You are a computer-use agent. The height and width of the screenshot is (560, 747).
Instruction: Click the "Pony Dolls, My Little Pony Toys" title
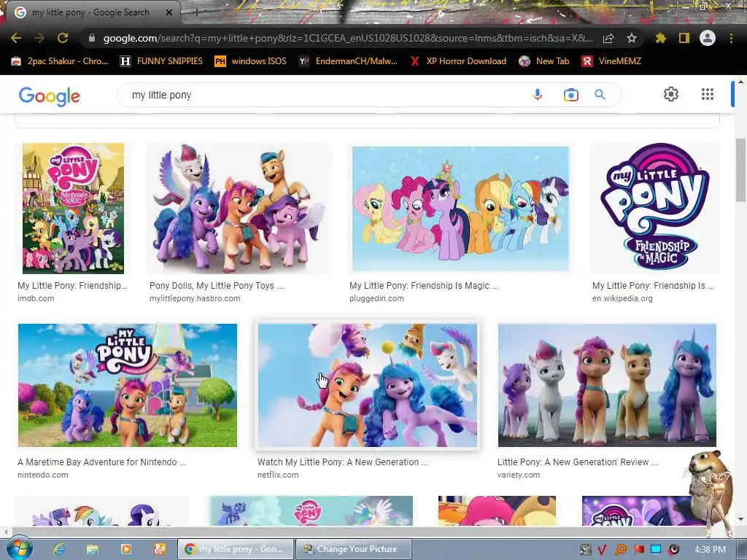[216, 286]
